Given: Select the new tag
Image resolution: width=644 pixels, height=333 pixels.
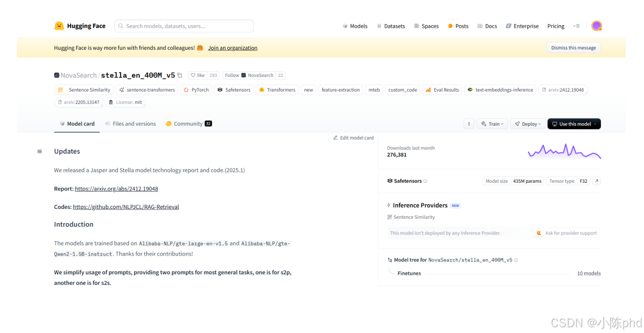Looking at the screenshot, I should pos(309,90).
